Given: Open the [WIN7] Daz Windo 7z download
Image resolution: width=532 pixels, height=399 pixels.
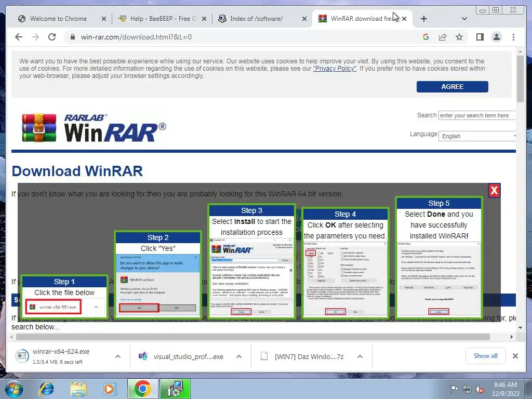Looking at the screenshot, I should coord(302,356).
